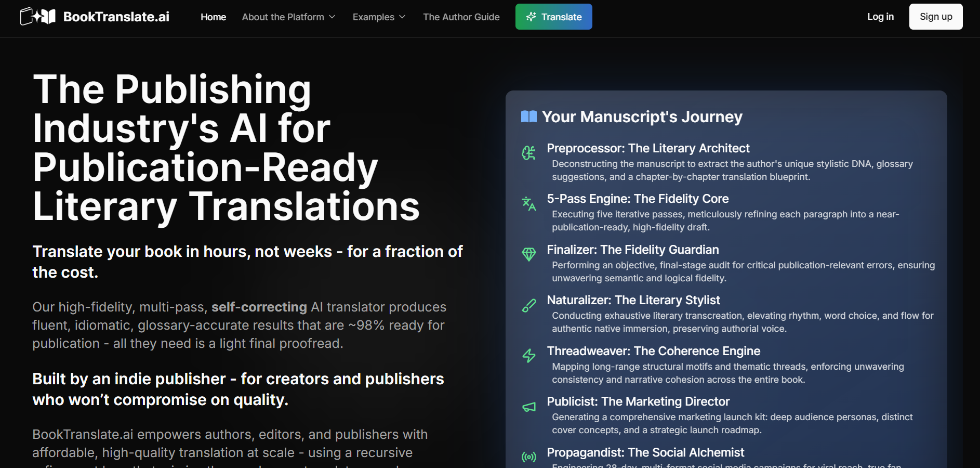The width and height of the screenshot is (980, 468).
Task: Select 'Threadweaver: The Coherence Engine' heading
Action: coord(653,351)
